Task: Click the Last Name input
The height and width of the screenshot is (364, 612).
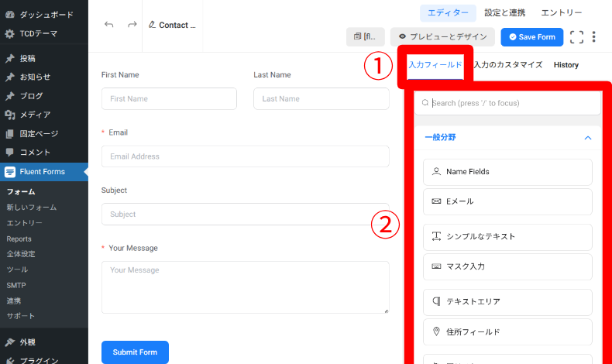Action: pos(321,98)
